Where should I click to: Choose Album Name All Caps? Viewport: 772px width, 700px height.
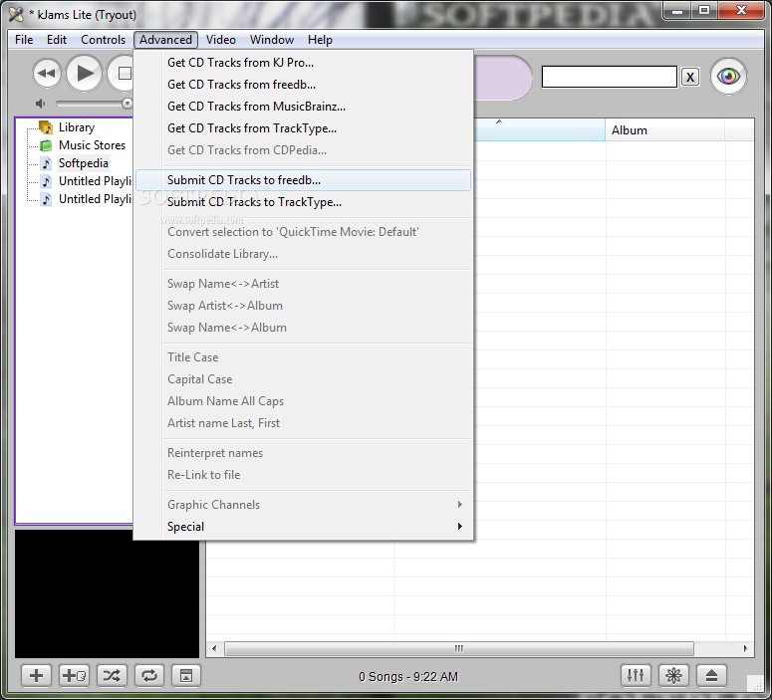click(303, 401)
